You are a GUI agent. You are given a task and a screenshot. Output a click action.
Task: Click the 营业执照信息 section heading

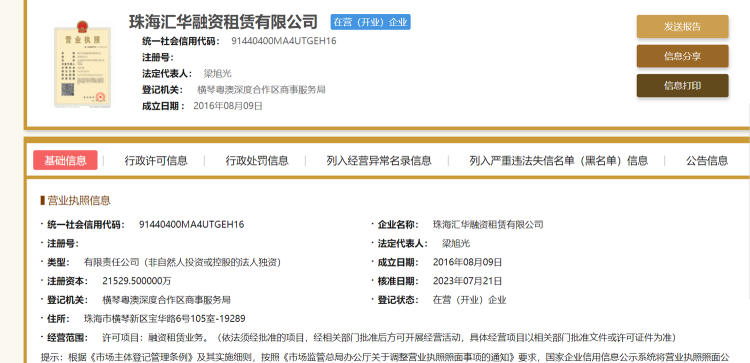pos(79,201)
